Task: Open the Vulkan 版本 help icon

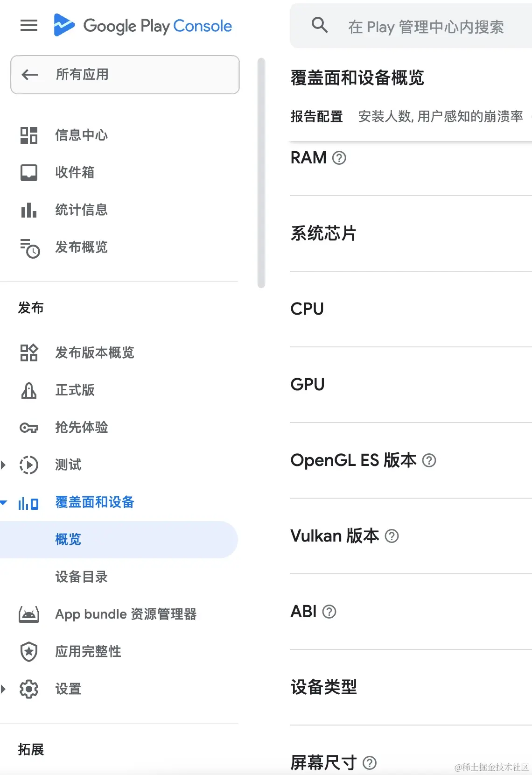Action: click(x=392, y=536)
